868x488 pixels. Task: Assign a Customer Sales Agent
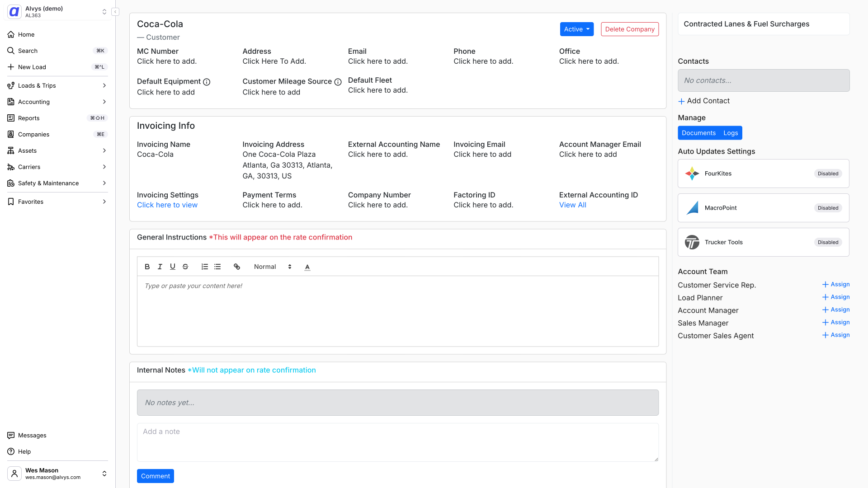[x=836, y=335]
